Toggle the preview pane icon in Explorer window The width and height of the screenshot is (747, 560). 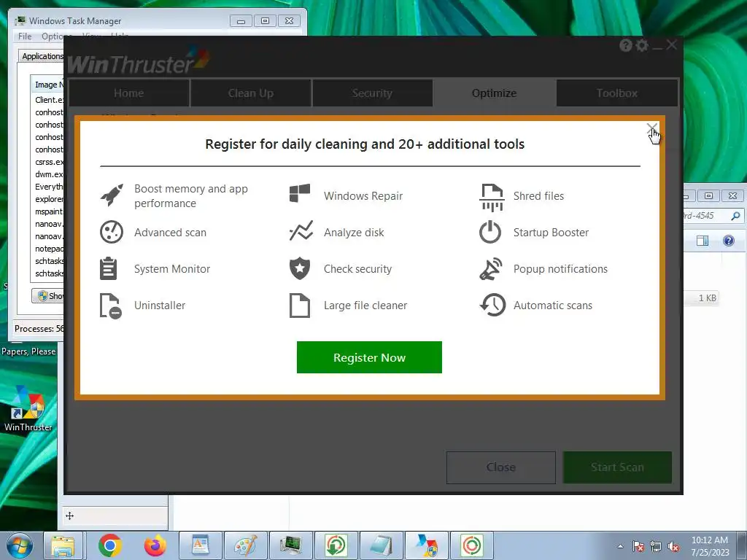(x=703, y=241)
